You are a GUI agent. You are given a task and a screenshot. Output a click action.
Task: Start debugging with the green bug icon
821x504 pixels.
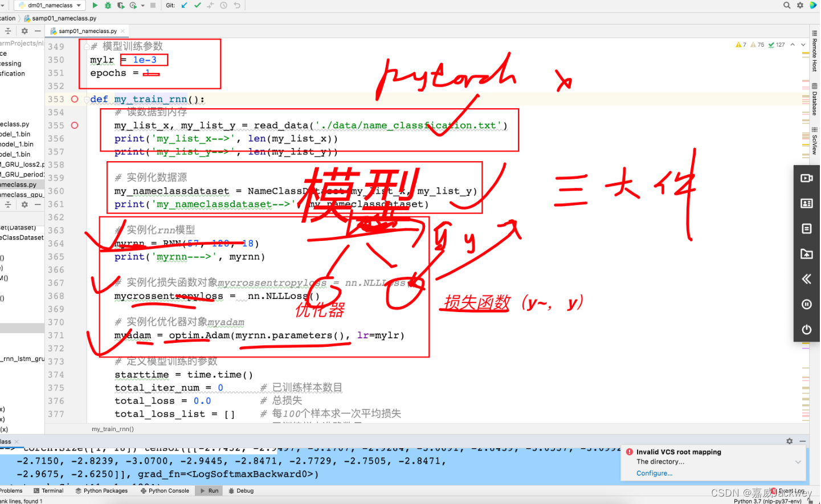pos(108,5)
